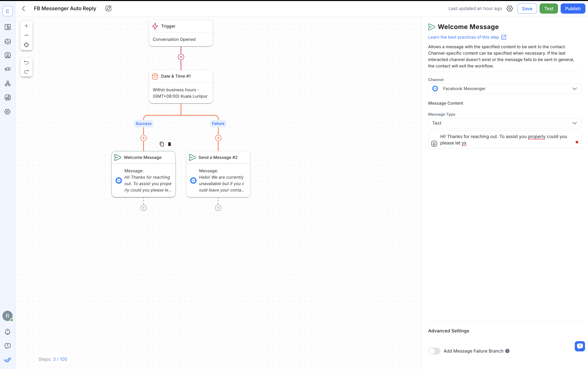Delete the Welcome Message step via trash icon
This screenshot has height=369, width=588.
[x=169, y=144]
